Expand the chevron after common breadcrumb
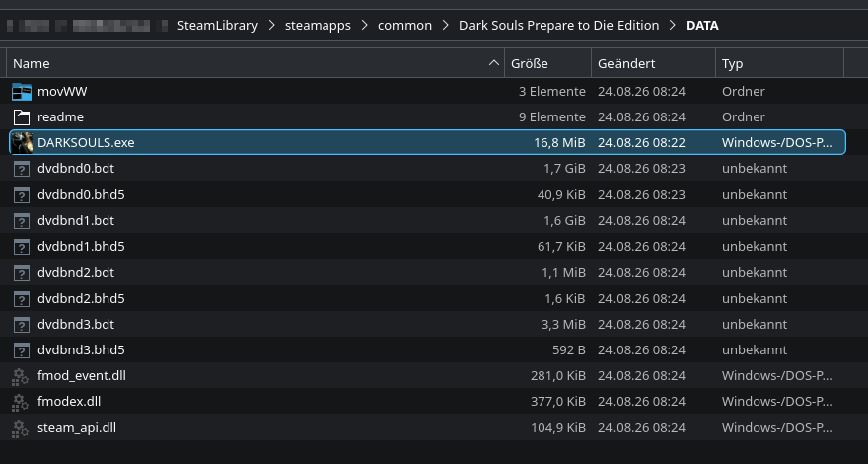This screenshot has height=464, width=868. [446, 26]
